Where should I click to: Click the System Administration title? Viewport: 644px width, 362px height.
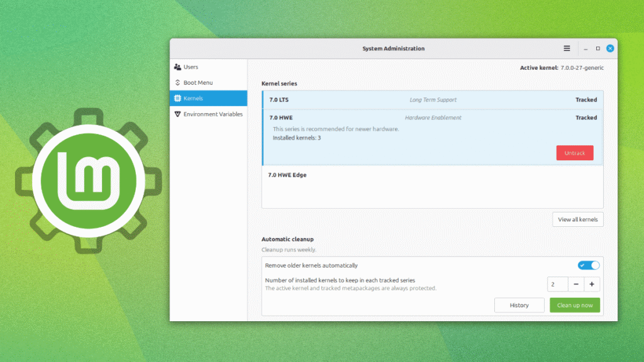394,48
